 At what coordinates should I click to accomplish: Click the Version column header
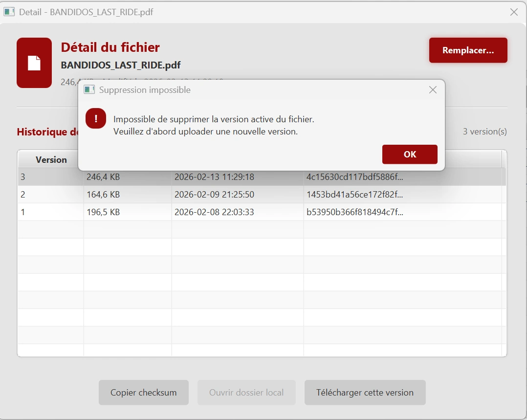point(51,160)
